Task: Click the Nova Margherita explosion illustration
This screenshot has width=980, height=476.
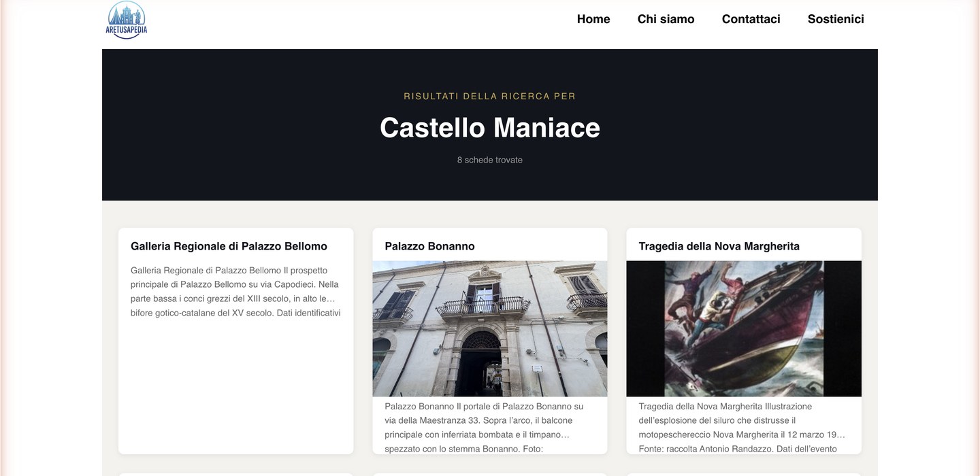Action: [x=743, y=328]
